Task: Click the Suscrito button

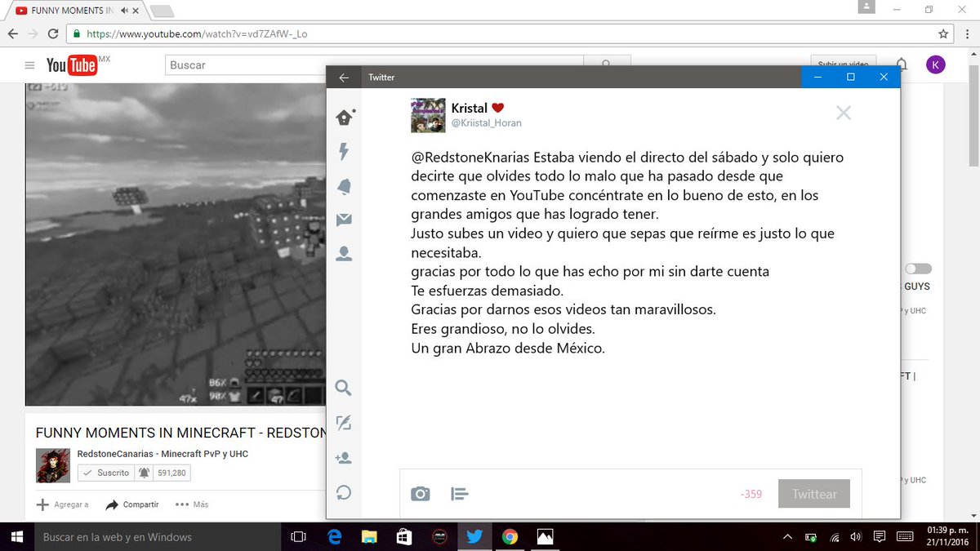Action: tap(105, 473)
